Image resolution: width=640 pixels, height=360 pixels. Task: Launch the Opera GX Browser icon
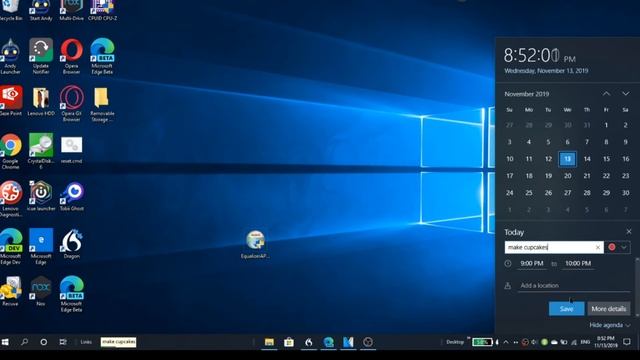pyautogui.click(x=71, y=104)
